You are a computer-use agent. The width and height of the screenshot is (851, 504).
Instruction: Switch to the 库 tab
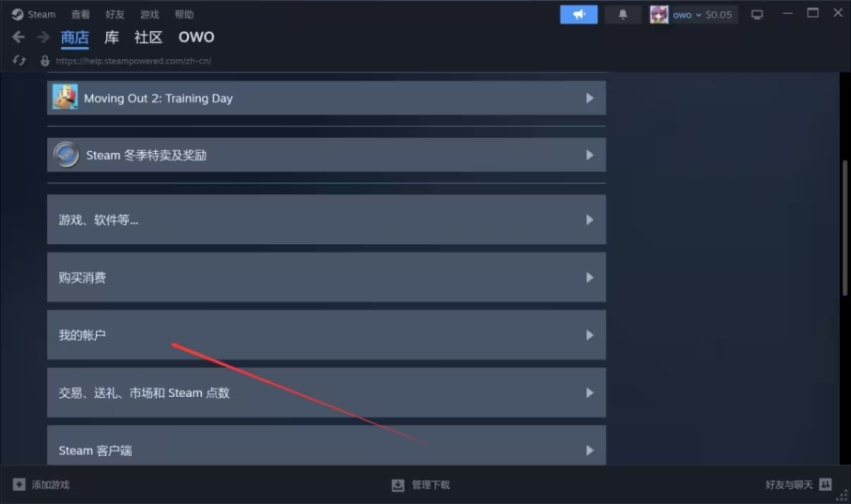coord(112,37)
